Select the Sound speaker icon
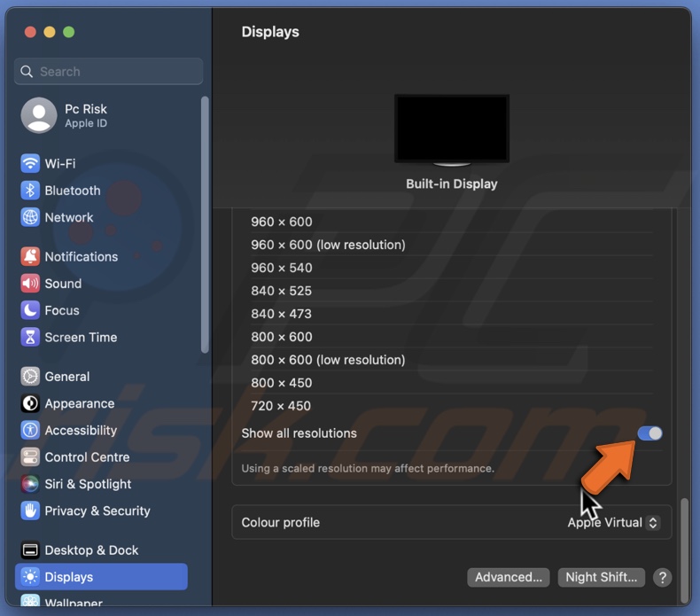Viewport: 700px width, 616px height. point(30,284)
